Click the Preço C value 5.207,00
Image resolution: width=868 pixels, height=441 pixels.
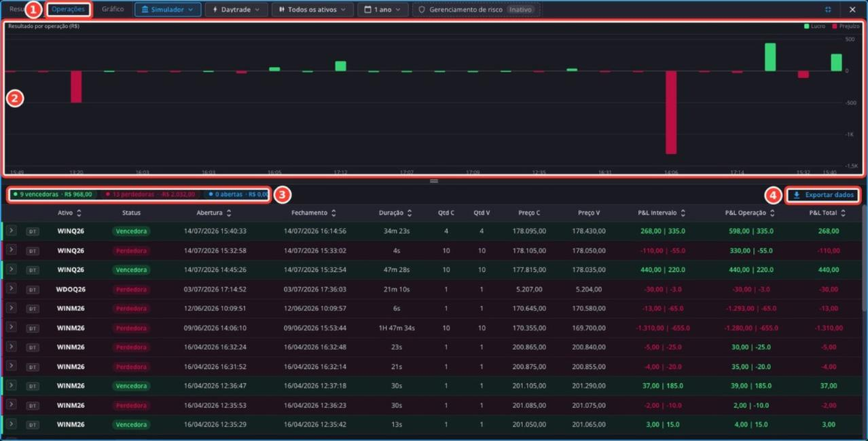click(529, 290)
